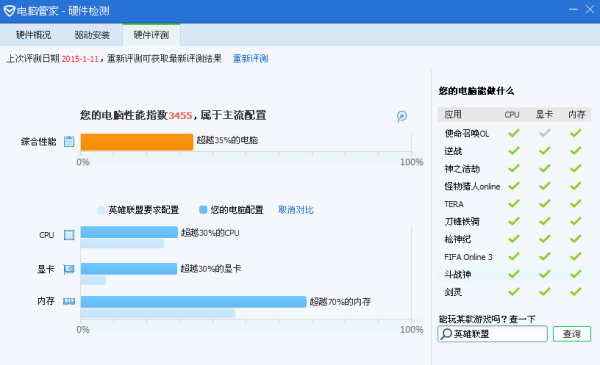The height and width of the screenshot is (365, 600).
Task: Select the 使命召唤OL row
Action: pyautogui.click(x=514, y=133)
